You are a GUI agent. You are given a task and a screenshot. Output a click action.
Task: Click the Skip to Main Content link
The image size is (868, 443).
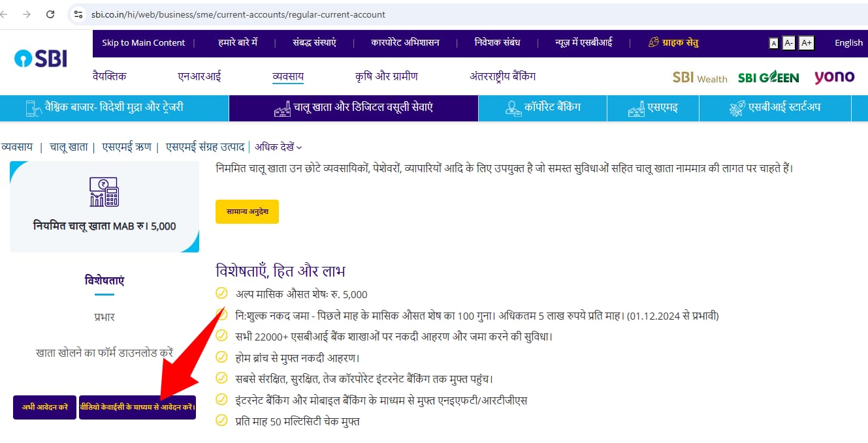pyautogui.click(x=143, y=42)
